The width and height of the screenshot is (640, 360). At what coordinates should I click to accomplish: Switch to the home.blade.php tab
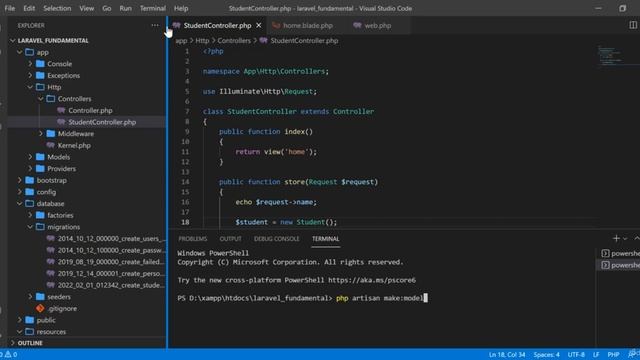tap(307, 25)
